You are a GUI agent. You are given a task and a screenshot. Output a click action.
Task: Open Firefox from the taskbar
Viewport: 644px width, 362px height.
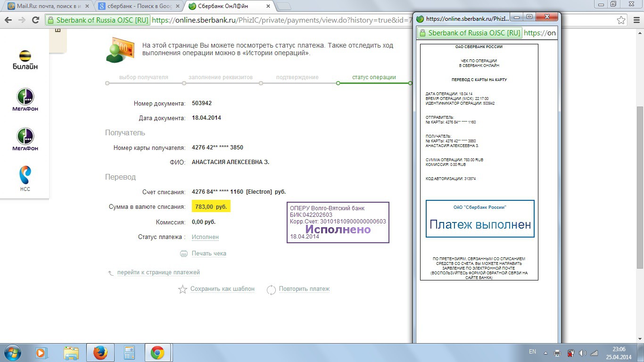100,353
